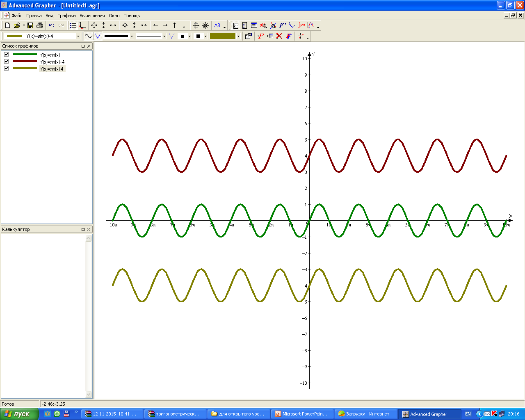Switch to Загрузки - Интернет taskbar button
Image resolution: width=525 pixels, height=420 pixels.
pos(365,414)
